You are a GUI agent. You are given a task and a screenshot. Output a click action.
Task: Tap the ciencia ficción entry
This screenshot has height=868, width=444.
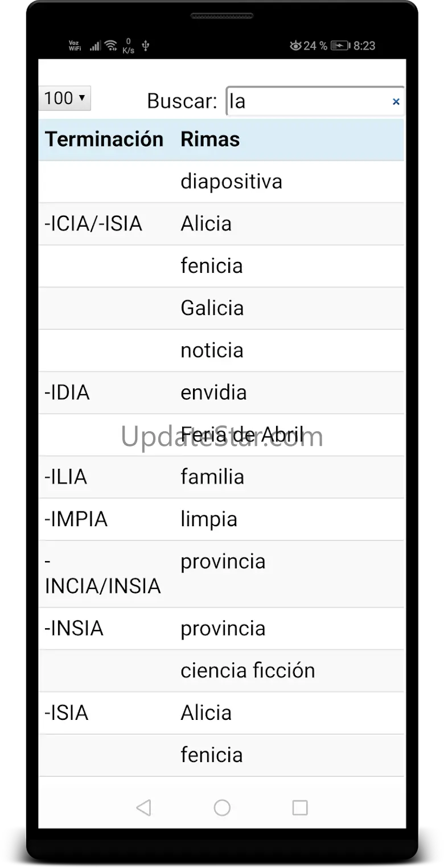(248, 670)
